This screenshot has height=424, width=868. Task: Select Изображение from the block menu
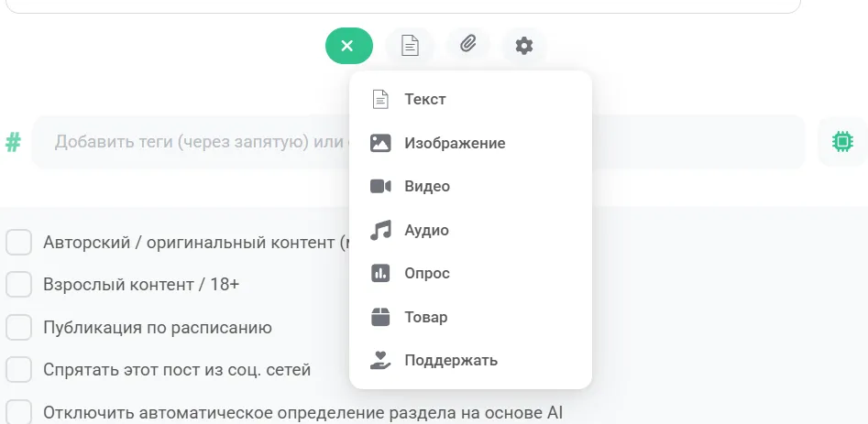click(x=470, y=143)
